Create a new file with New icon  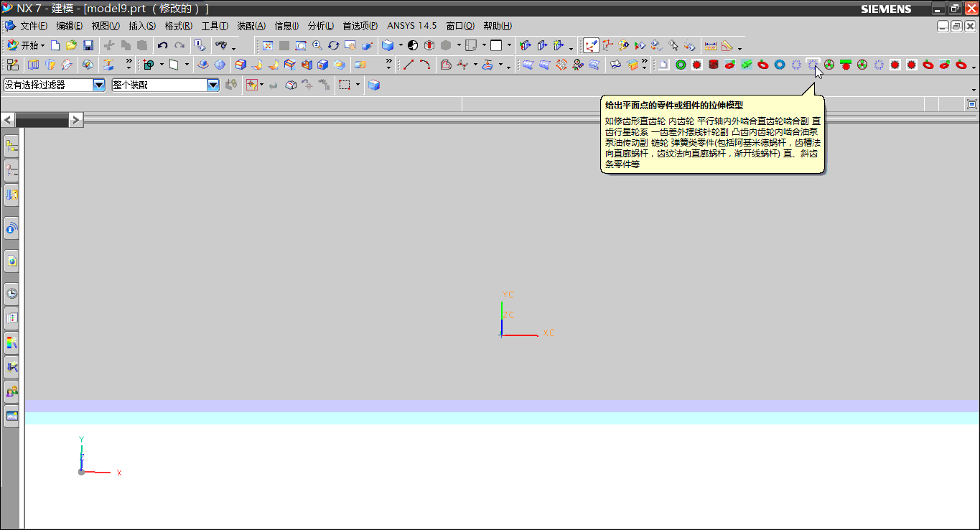point(55,45)
